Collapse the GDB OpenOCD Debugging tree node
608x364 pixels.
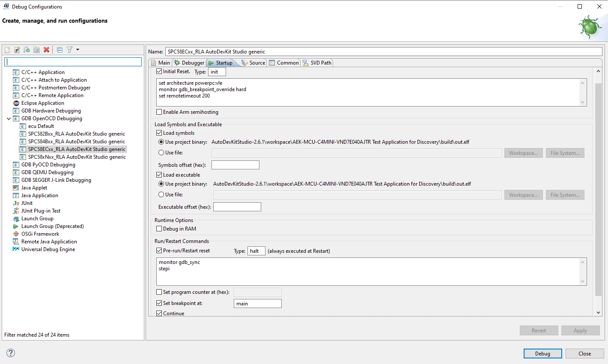(x=9, y=119)
